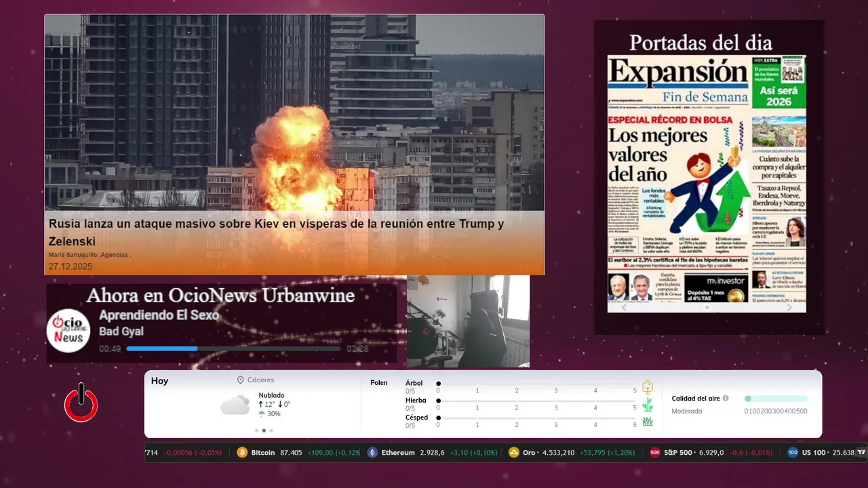Viewport: 868px width, 488px height.
Task: Select first weather carousel dot
Action: [x=256, y=430]
